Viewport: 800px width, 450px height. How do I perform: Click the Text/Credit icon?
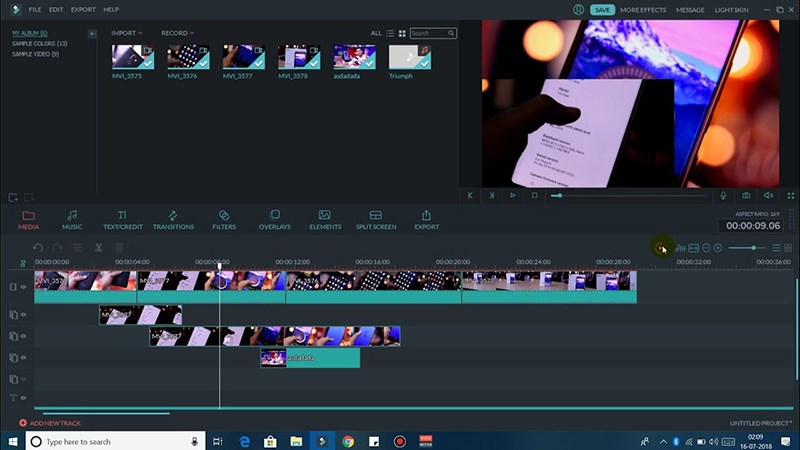[122, 219]
